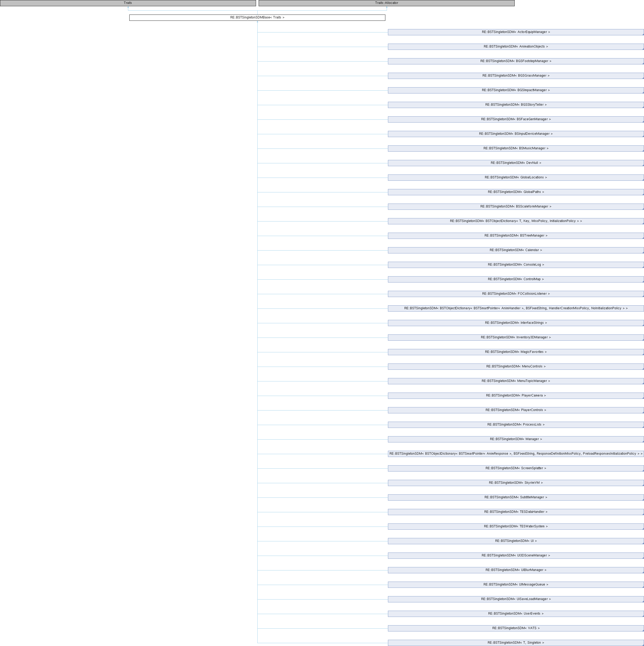Viewport: 644px width, 646px height.
Task: Click the BSTSingletonSDM< DevNull > class box
Action: pos(516,163)
